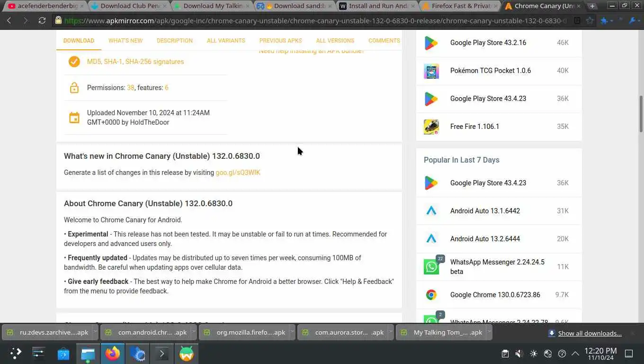Open ru.zdevs.zarchive apk downloaded file
The image size is (644, 364).
pos(47,332)
